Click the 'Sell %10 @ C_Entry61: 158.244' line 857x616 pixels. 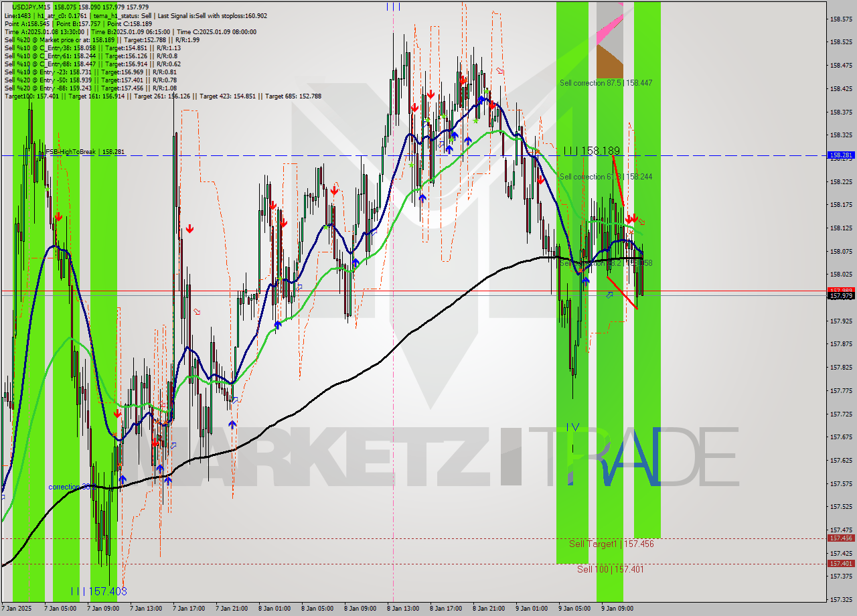91,56
